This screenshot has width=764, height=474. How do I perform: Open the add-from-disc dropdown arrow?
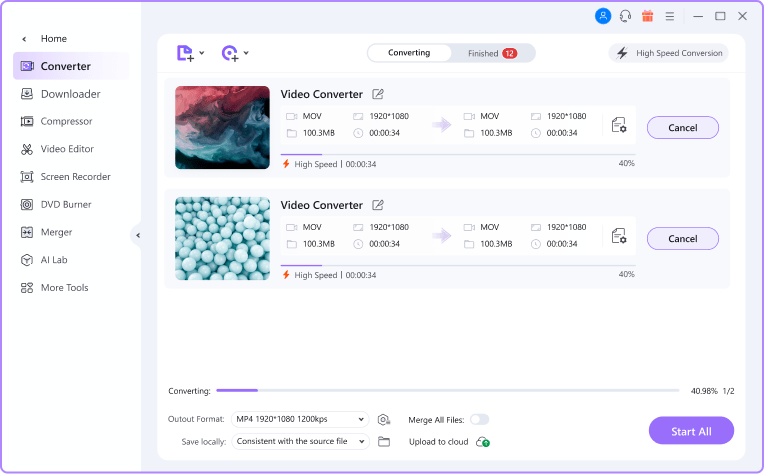(246, 53)
